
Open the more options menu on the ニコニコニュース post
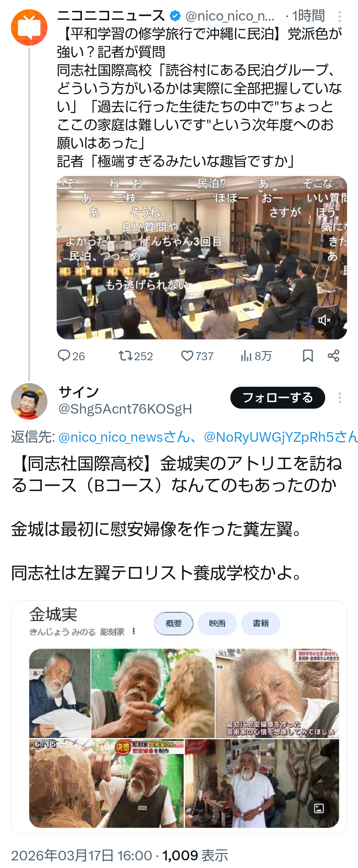point(339,16)
